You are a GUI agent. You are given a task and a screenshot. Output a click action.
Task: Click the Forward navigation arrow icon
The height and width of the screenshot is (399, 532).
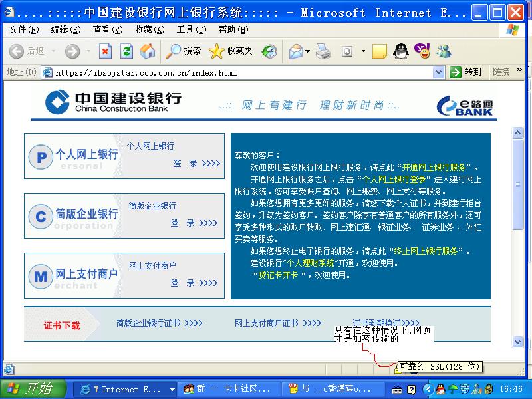pyautogui.click(x=72, y=51)
